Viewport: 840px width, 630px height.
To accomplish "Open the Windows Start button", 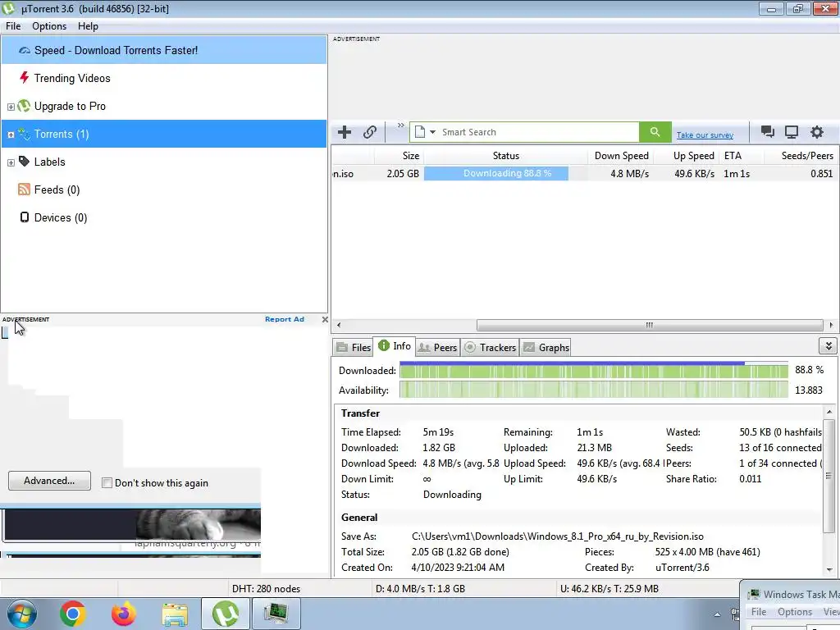I will [x=22, y=614].
